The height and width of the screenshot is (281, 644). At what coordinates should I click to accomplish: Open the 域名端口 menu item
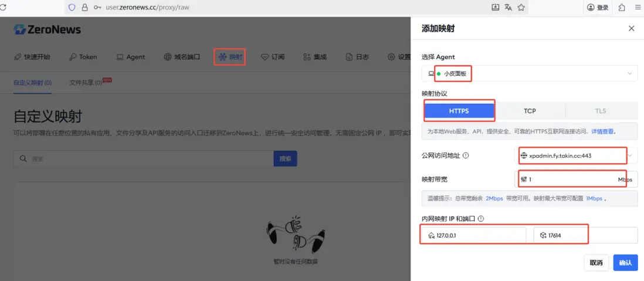pyautogui.click(x=182, y=57)
